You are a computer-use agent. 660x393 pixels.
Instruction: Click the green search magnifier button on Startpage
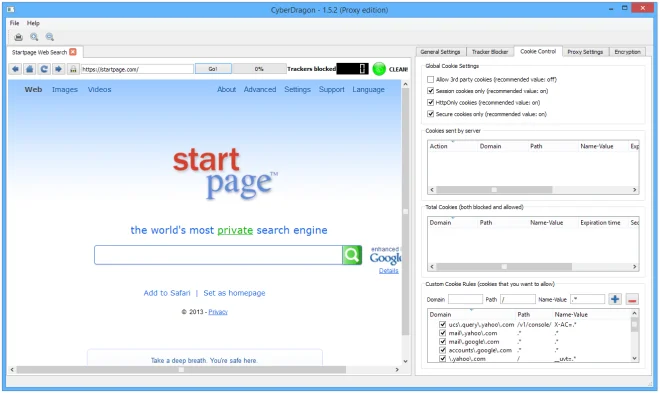tap(352, 255)
